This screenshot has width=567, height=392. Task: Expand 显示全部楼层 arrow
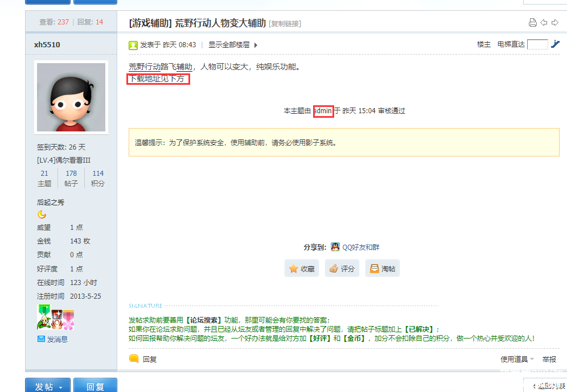tap(256, 45)
